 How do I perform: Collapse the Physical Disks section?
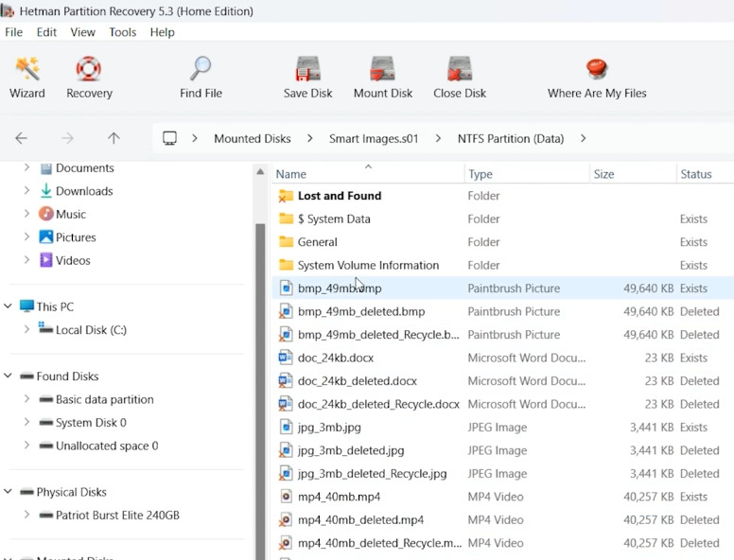point(8,492)
